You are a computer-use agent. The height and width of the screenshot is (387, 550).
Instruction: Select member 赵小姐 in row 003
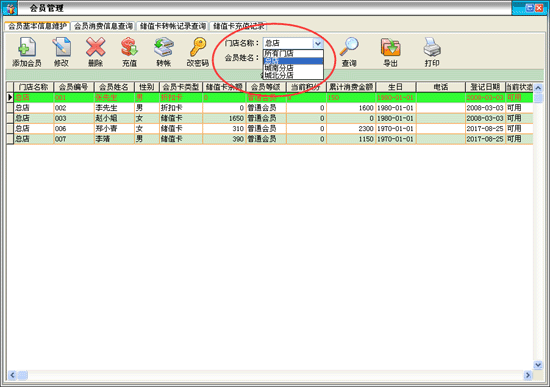point(270,118)
